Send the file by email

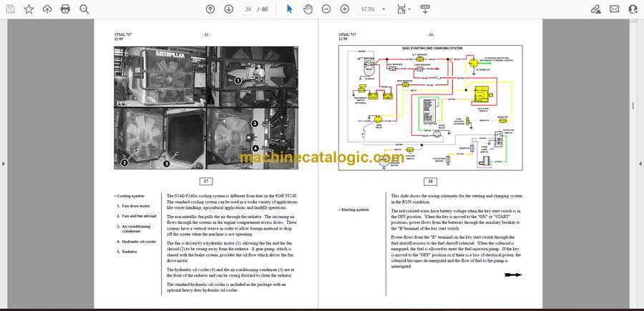(x=615, y=9)
